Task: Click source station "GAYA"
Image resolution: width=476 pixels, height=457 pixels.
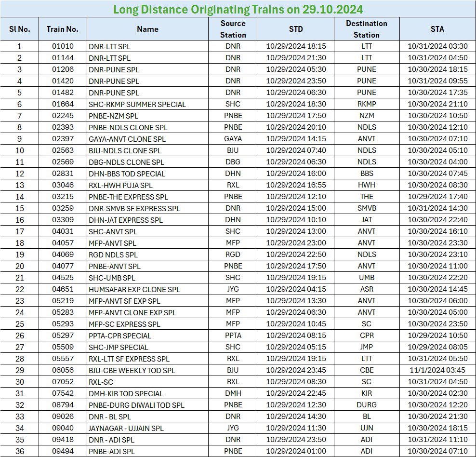Action: [x=233, y=139]
